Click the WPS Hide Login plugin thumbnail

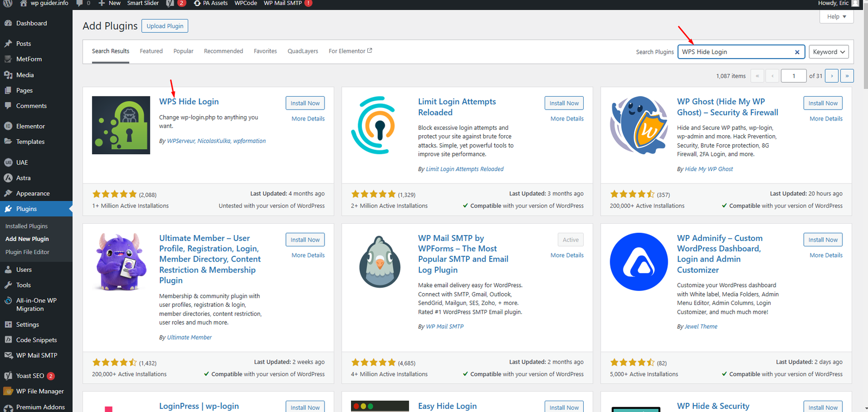pos(121,125)
